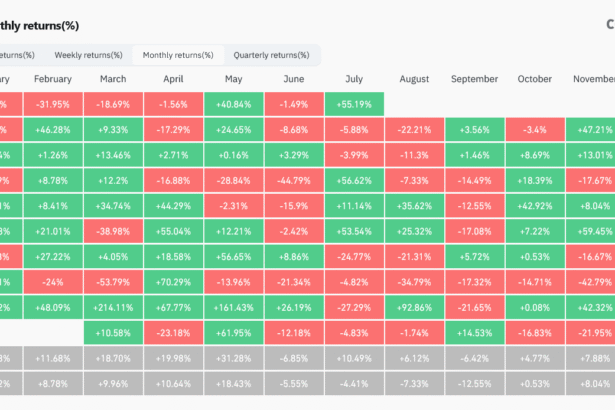Select the Monthly returns(%) tab
615x410 pixels.
[x=177, y=55]
